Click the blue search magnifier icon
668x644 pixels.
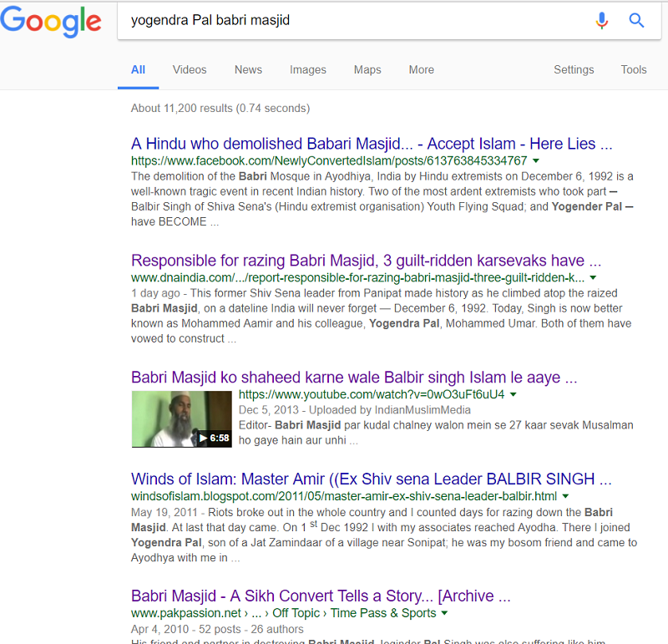point(636,20)
